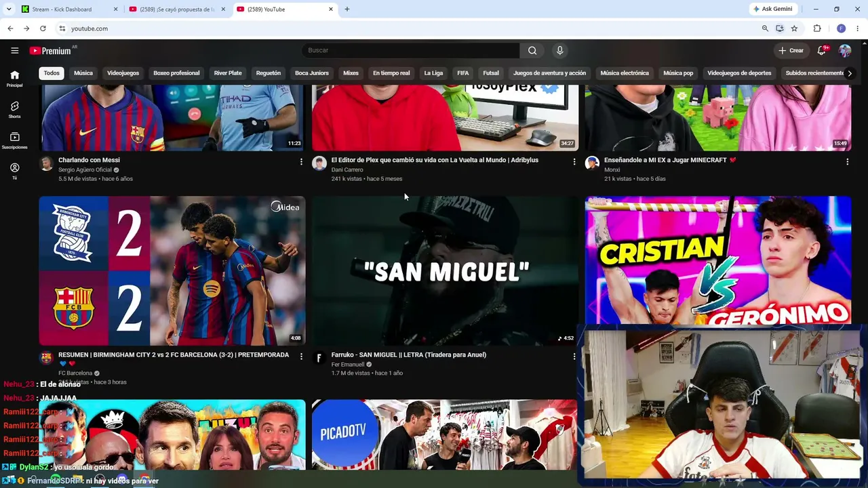Open Fer Emanuell channel avatar
Screen dimensions: 868x488
pyautogui.click(x=319, y=358)
